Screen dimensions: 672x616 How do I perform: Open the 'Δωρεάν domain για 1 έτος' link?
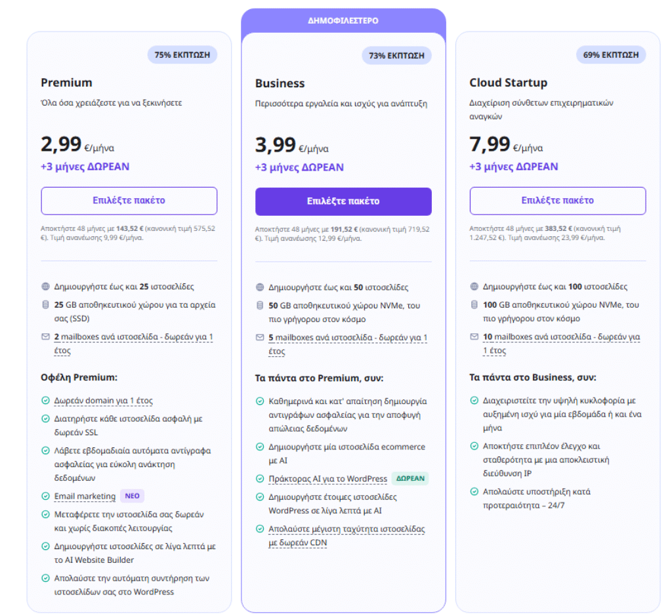click(104, 400)
